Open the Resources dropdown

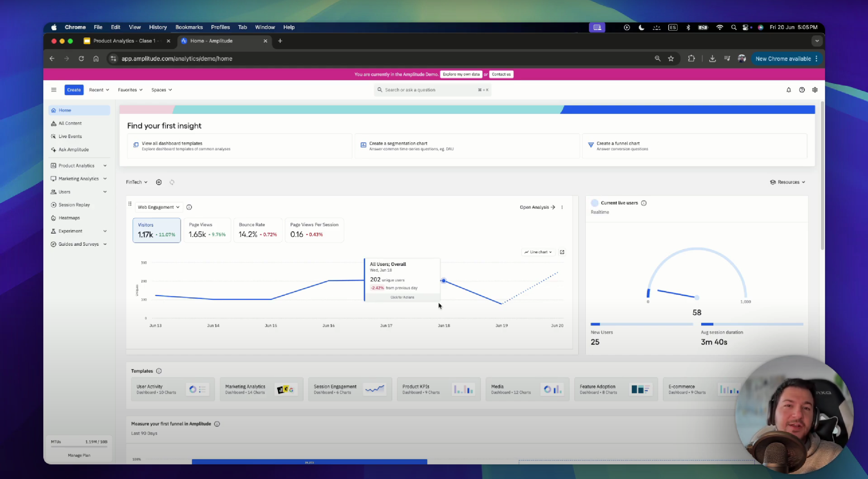tap(788, 182)
